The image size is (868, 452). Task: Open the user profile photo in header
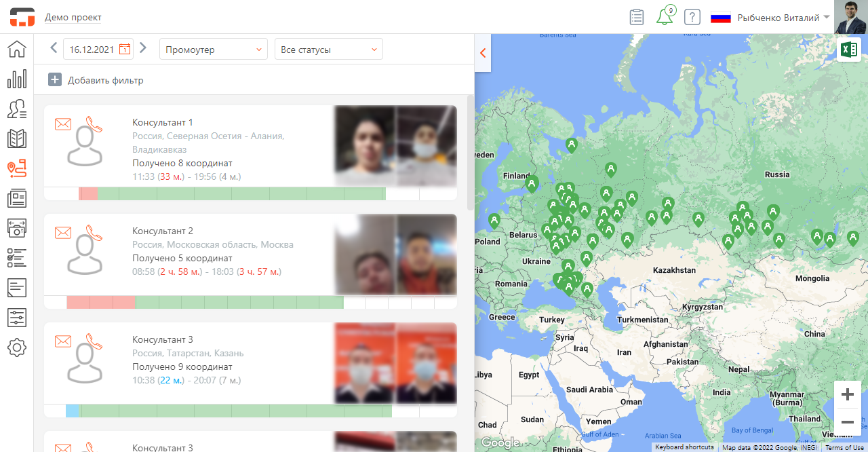point(851,17)
